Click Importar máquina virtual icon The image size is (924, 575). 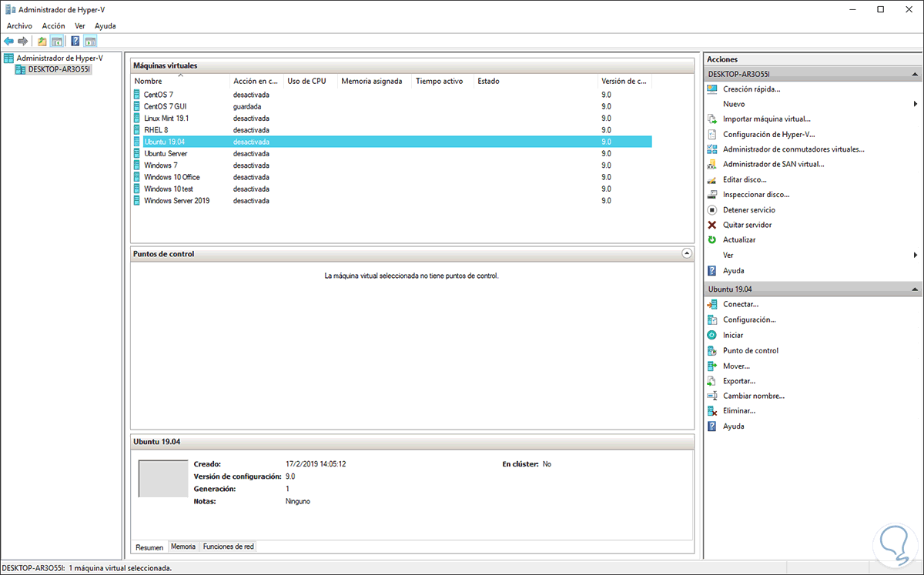(712, 119)
